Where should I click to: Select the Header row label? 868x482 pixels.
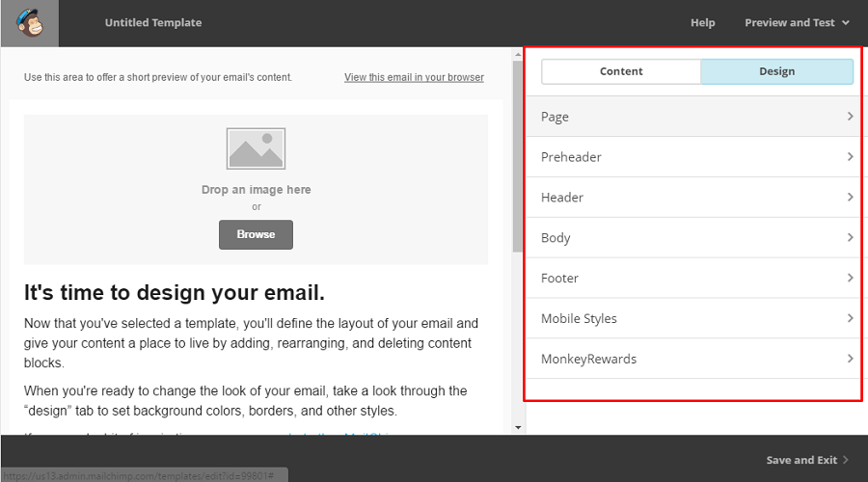tap(562, 198)
